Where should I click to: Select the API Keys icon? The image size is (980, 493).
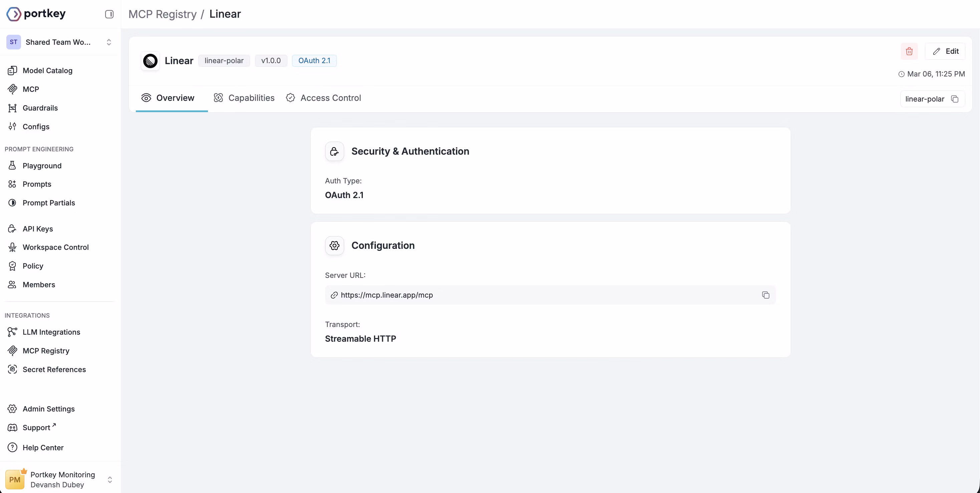tap(12, 228)
